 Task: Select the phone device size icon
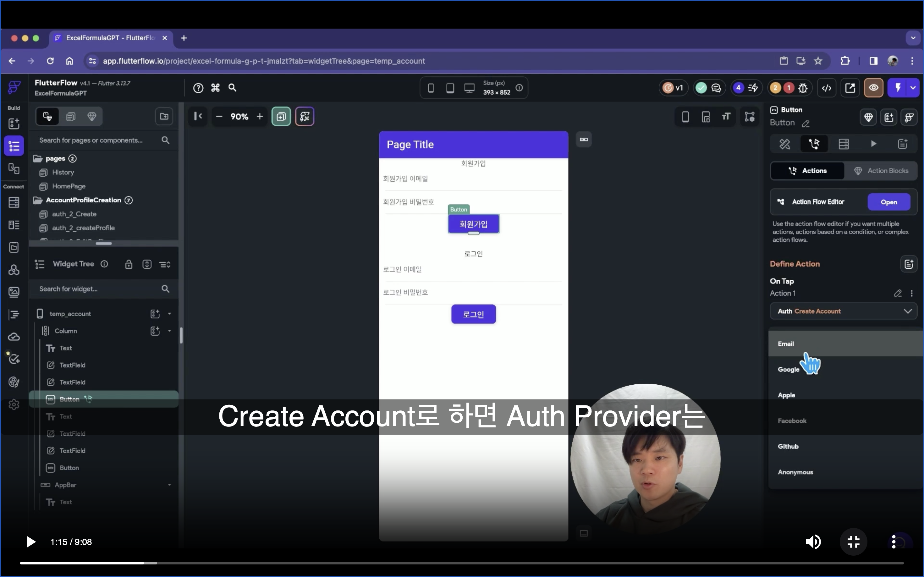tap(431, 88)
